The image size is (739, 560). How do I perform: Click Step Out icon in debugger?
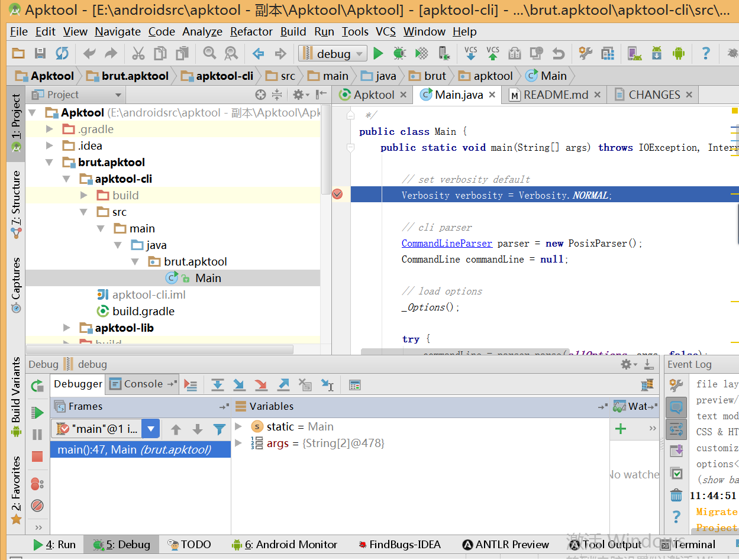283,385
